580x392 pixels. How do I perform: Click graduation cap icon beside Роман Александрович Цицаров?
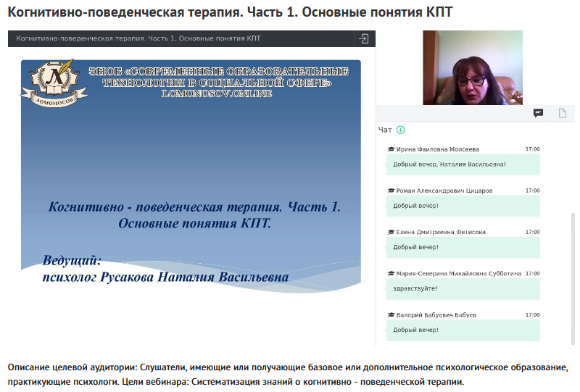391,191
